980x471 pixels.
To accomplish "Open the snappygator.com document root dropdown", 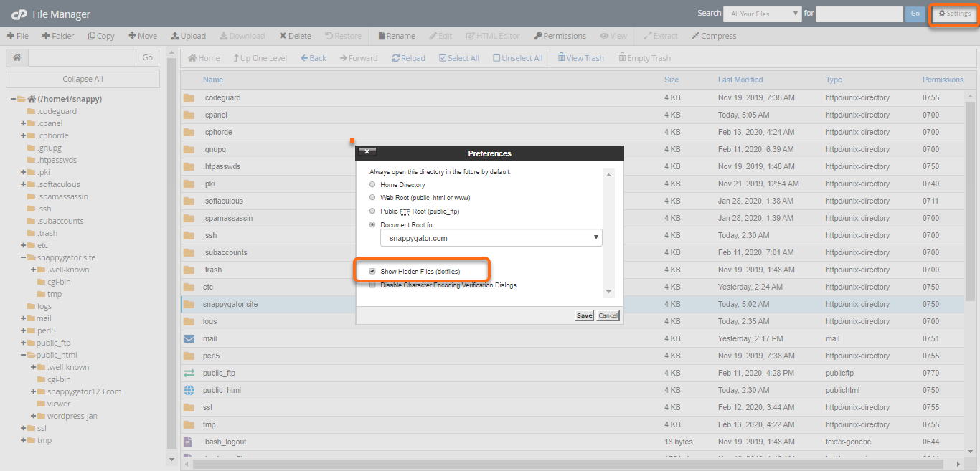I will tap(491, 237).
